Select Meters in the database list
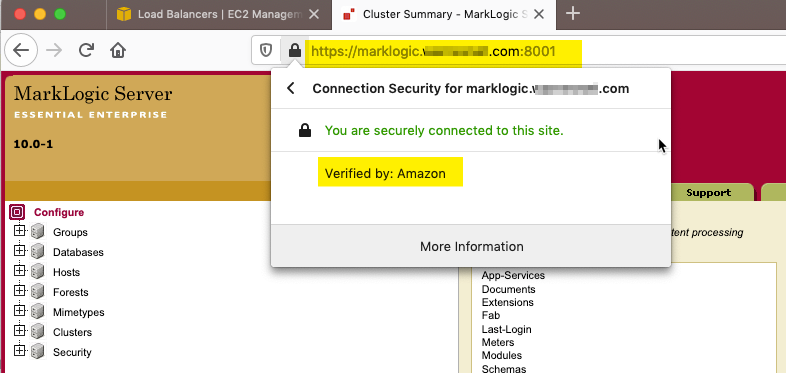Image resolution: width=786 pixels, height=373 pixels. point(498,342)
